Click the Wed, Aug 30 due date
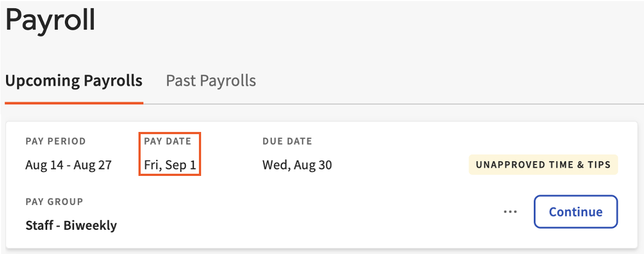This screenshot has width=644, height=254. tap(297, 165)
